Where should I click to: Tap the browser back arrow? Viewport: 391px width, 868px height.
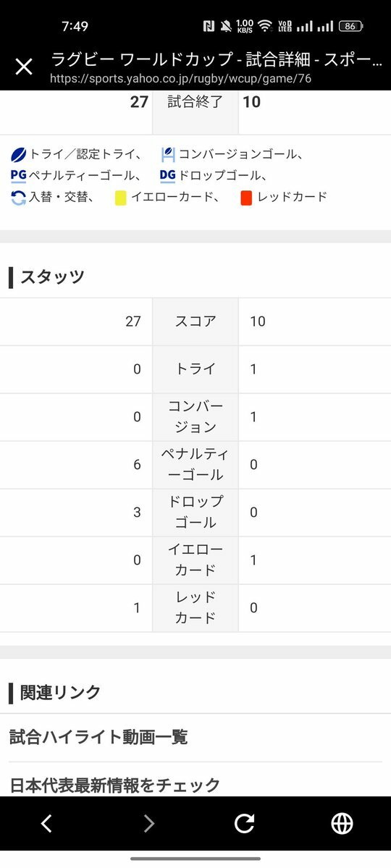(47, 824)
